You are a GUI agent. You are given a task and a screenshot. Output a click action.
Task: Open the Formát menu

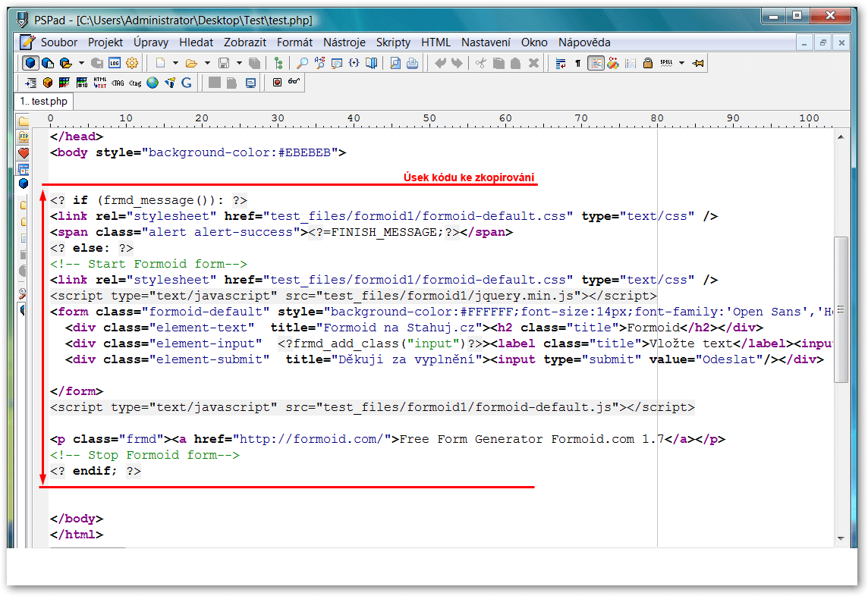tap(294, 42)
